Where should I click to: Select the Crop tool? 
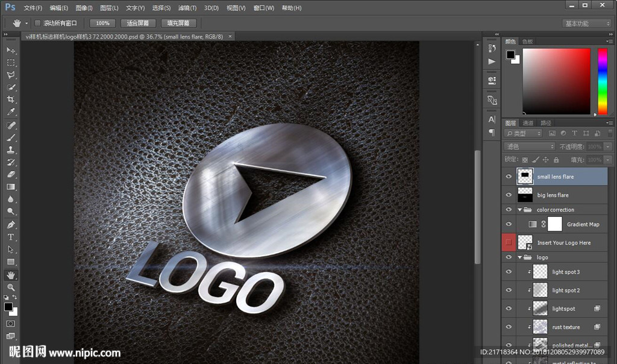tap(11, 99)
